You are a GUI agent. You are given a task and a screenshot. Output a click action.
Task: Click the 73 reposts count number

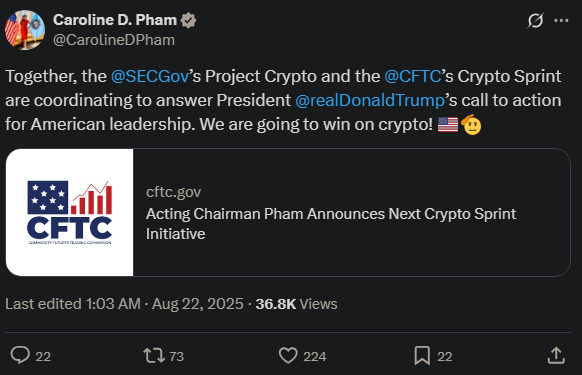tap(176, 356)
